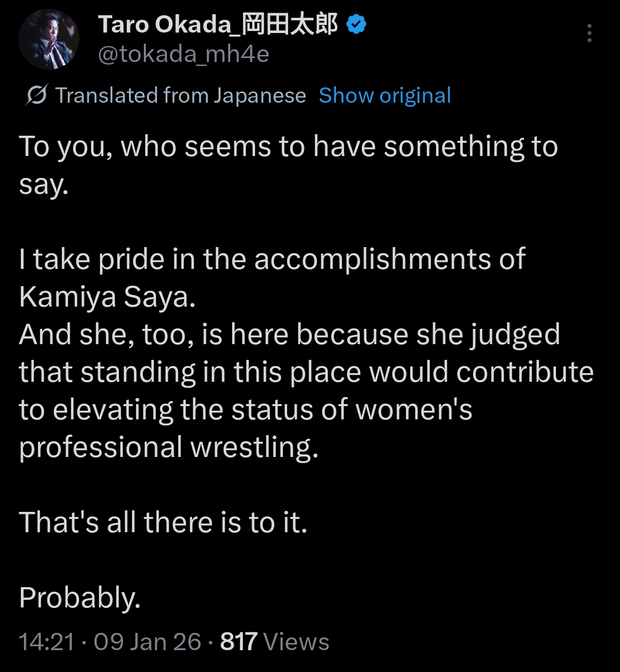The image size is (620, 672).
Task: Click the Translated from Japanese label
Action: click(x=181, y=96)
